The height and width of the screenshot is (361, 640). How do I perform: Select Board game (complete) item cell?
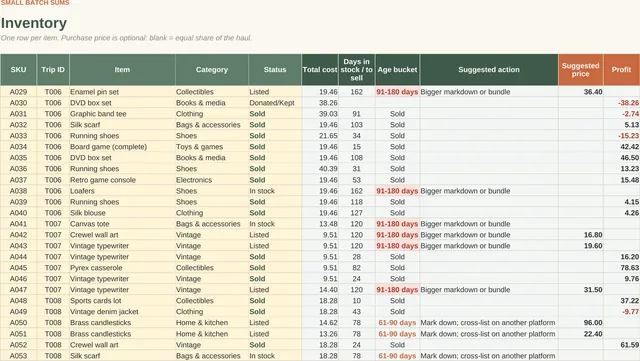pyautogui.click(x=122, y=147)
